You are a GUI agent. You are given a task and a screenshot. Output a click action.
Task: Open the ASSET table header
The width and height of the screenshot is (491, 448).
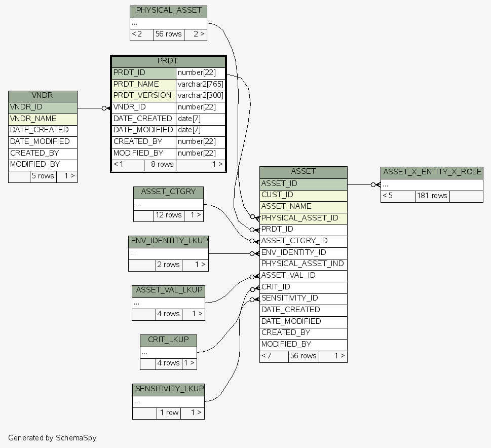[x=303, y=172]
